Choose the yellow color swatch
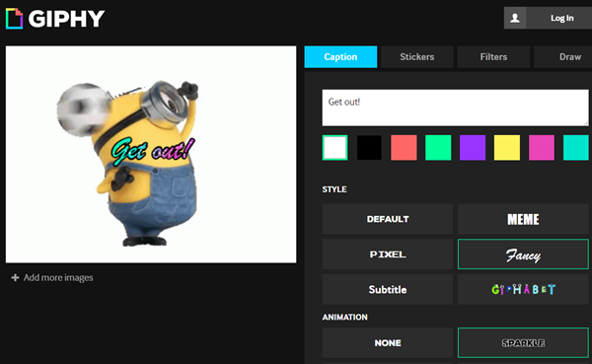 pos(507,148)
